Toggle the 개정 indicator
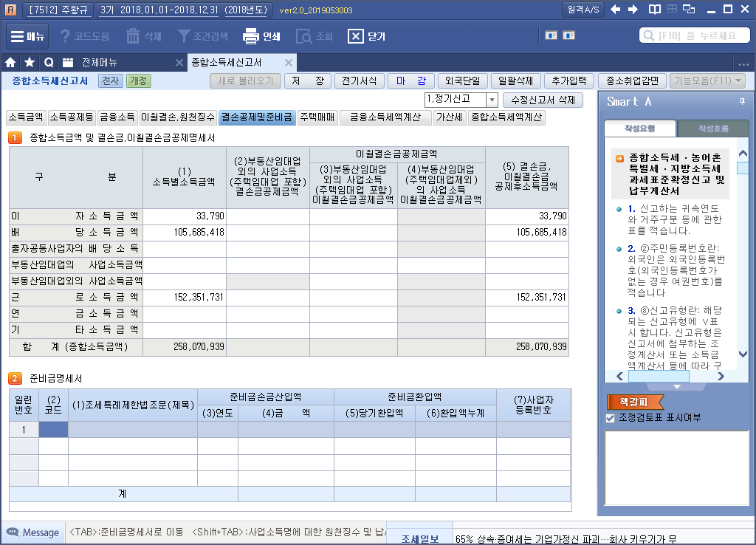Screen dimensions: 756x545 point(138,81)
